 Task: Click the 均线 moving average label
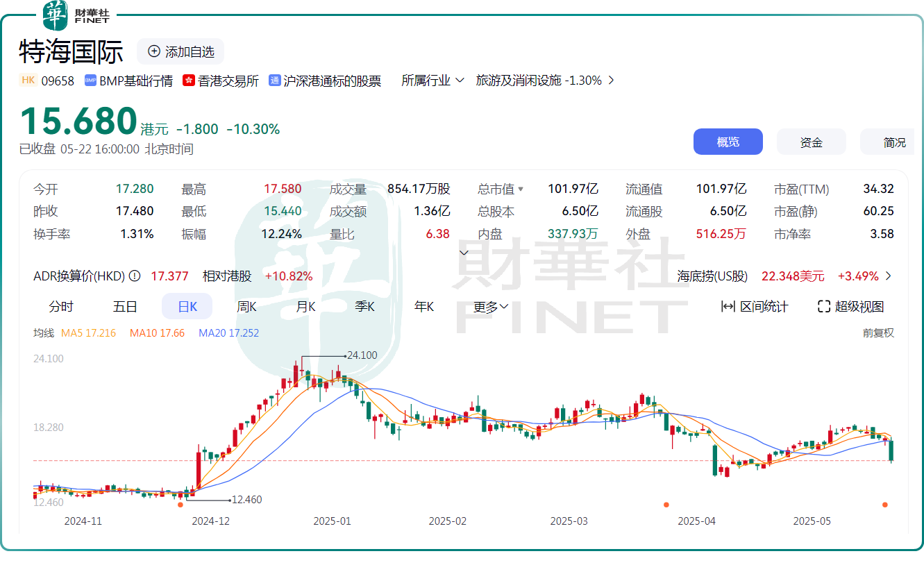click(x=44, y=333)
